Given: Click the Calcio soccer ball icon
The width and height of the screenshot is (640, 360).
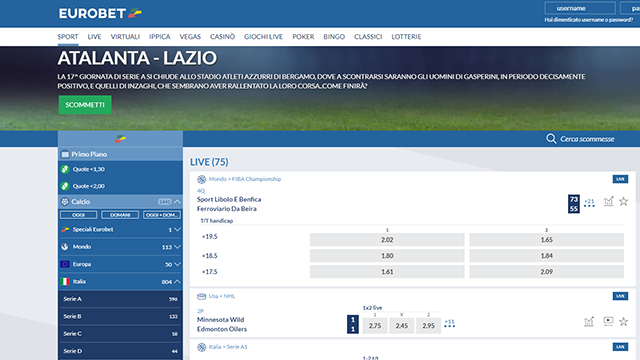Looking at the screenshot, I should pos(65,202).
